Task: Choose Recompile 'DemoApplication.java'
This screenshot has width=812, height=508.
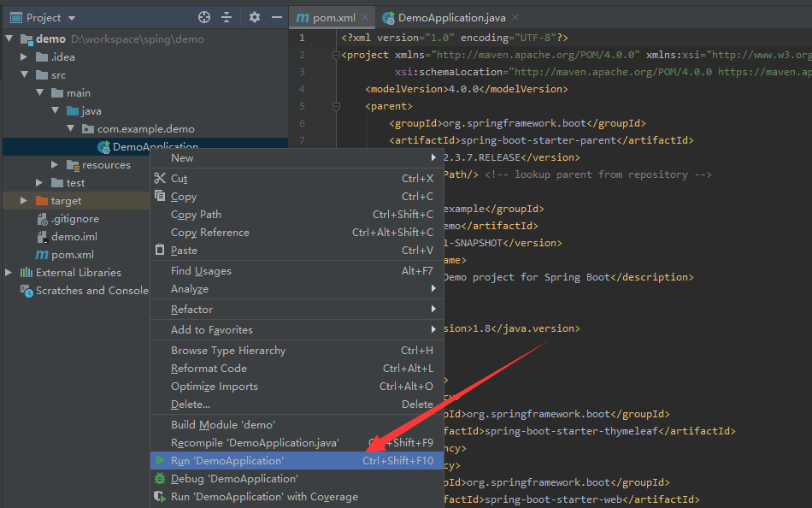Action: coord(297,443)
